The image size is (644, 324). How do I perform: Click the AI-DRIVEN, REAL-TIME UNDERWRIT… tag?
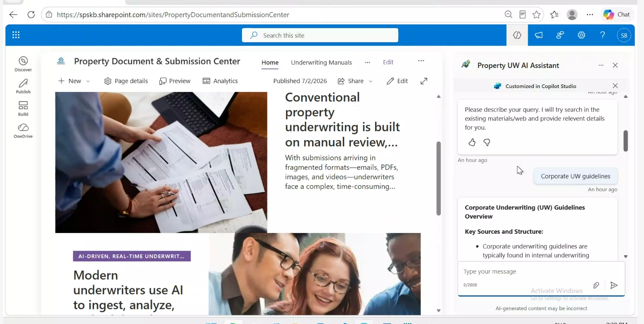(x=132, y=256)
